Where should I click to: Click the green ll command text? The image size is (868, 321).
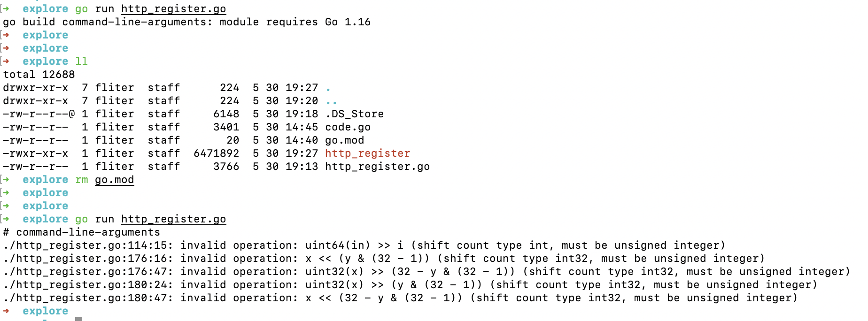[81, 61]
